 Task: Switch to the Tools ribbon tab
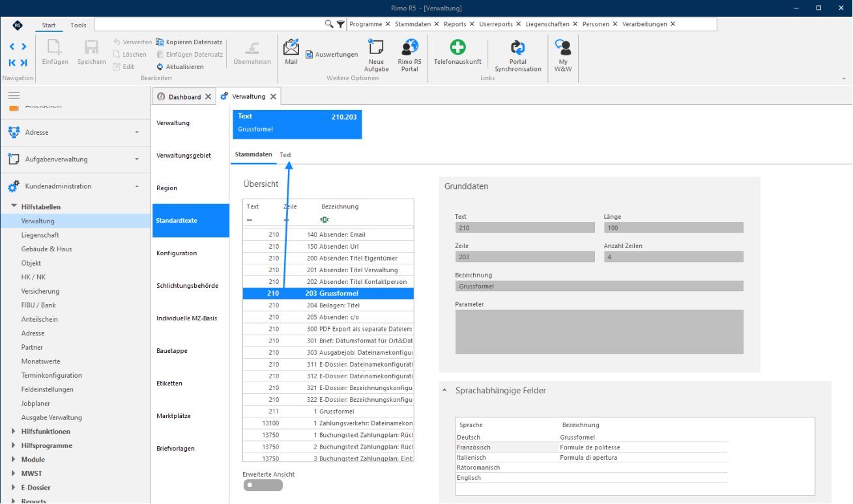[x=78, y=25]
